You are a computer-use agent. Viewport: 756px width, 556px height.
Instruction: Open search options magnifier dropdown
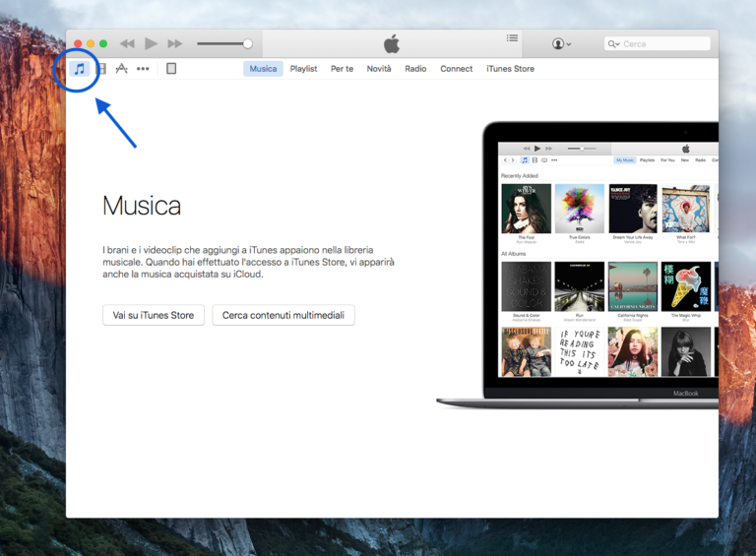[x=613, y=44]
